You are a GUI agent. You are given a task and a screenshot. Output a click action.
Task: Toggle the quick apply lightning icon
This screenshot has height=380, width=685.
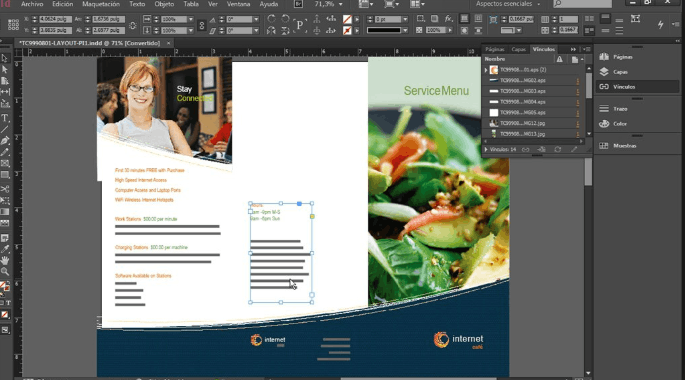[x=661, y=25]
